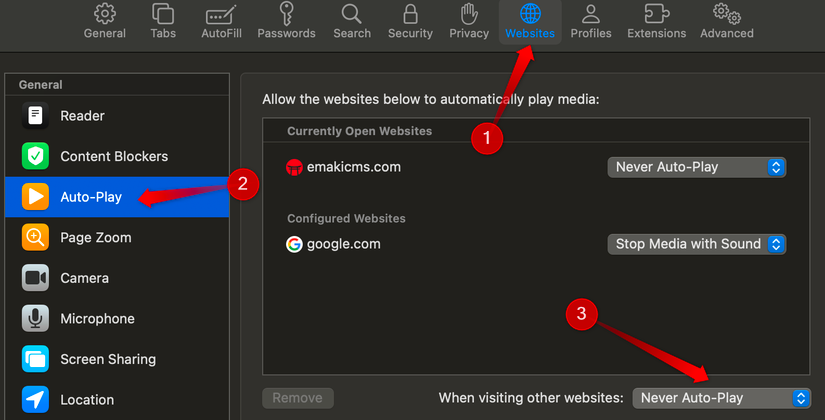Select the Websites tab
Viewport: 825px width, 420px height.
(530, 21)
